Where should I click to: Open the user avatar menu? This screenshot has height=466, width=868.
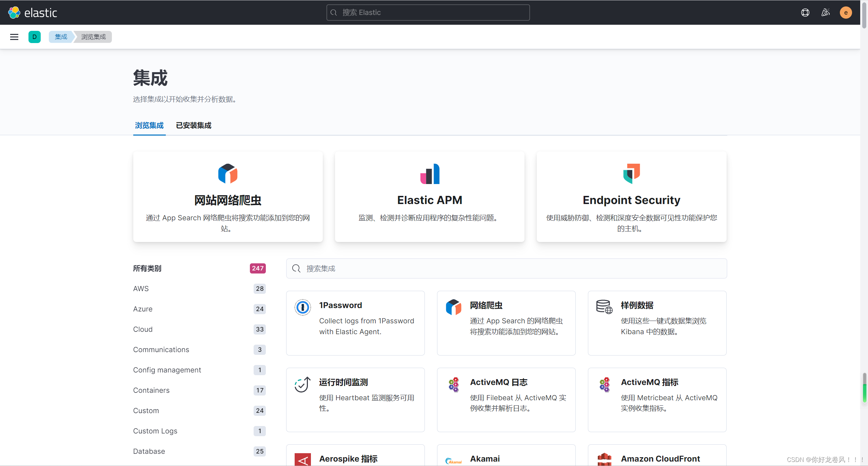(846, 13)
